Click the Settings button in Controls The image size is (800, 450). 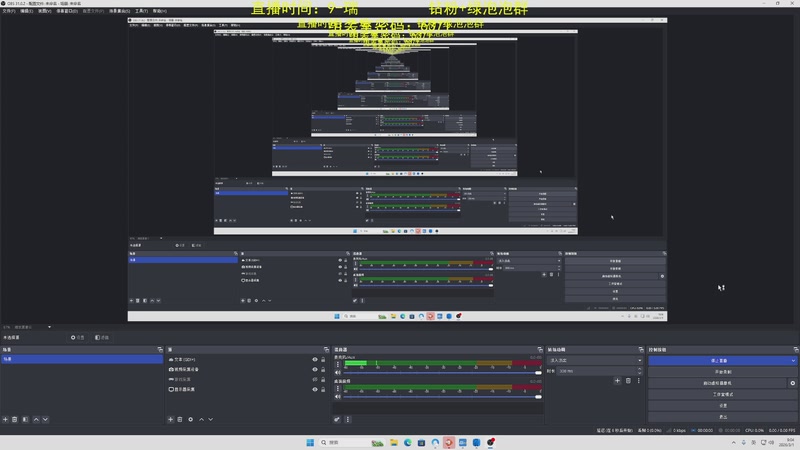tap(722, 406)
